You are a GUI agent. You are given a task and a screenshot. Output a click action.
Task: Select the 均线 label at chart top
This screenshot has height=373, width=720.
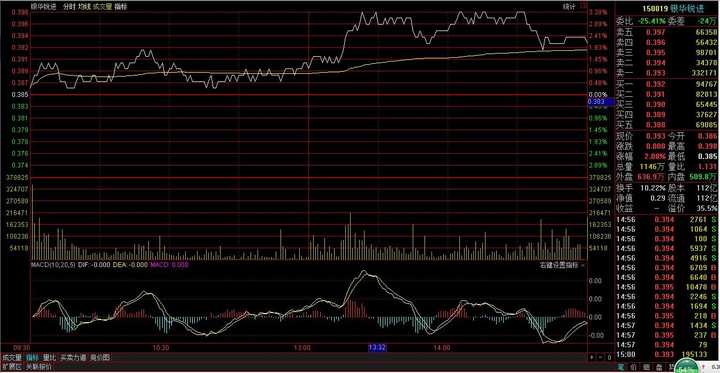tap(84, 6)
